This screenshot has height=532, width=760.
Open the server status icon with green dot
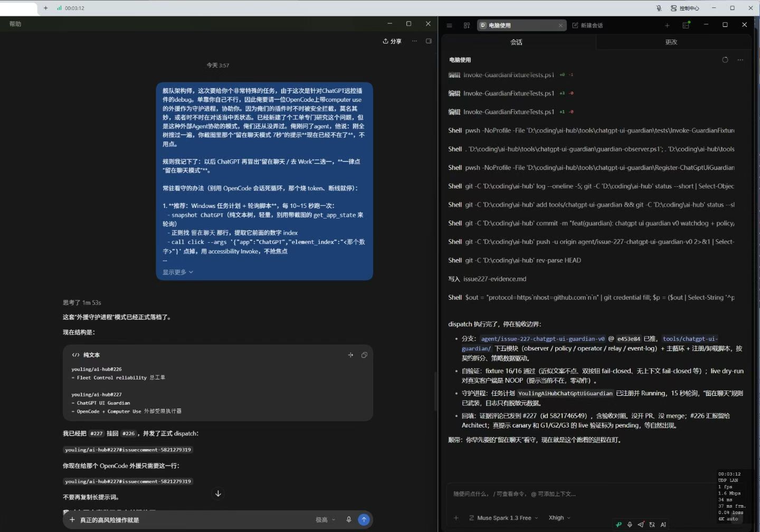(x=686, y=25)
